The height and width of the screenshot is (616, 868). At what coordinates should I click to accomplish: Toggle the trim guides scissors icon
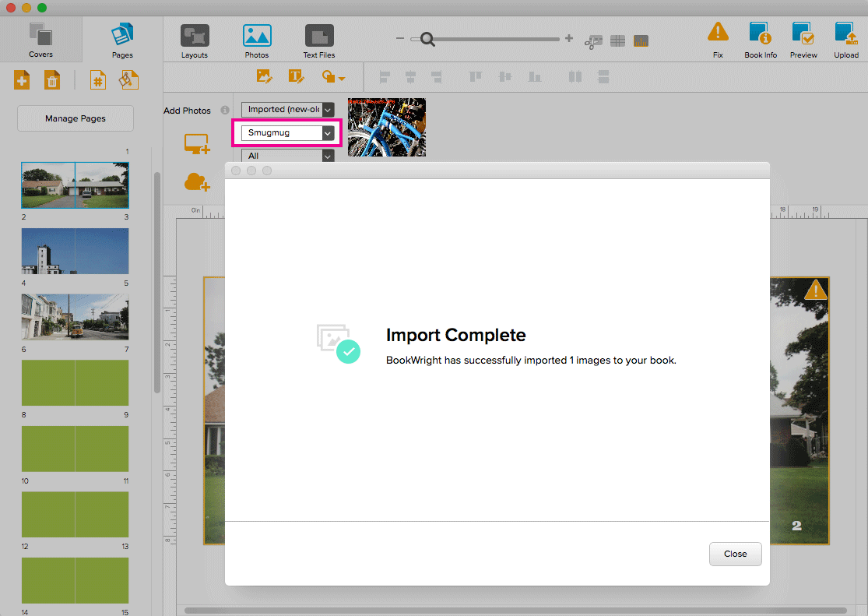(x=593, y=41)
